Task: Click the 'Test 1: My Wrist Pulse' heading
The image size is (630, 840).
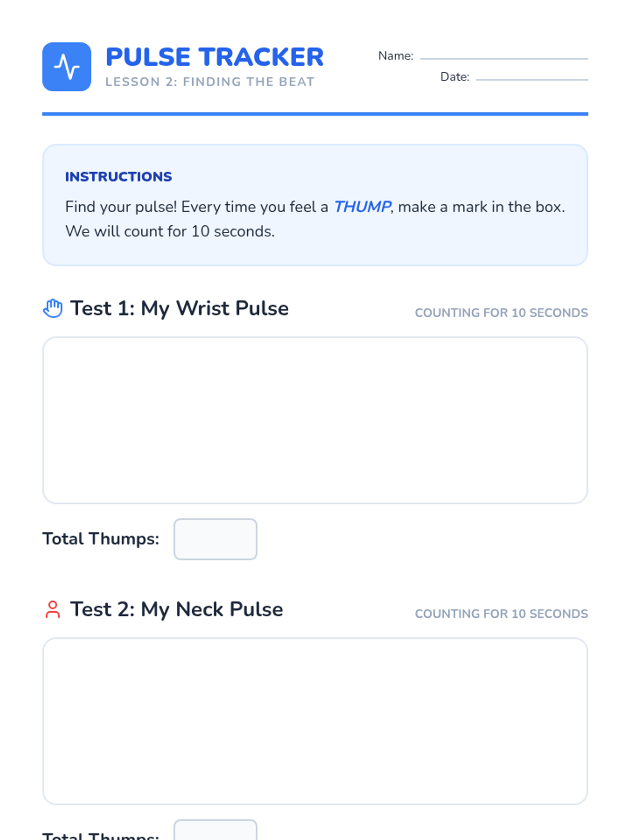Action: click(x=179, y=308)
